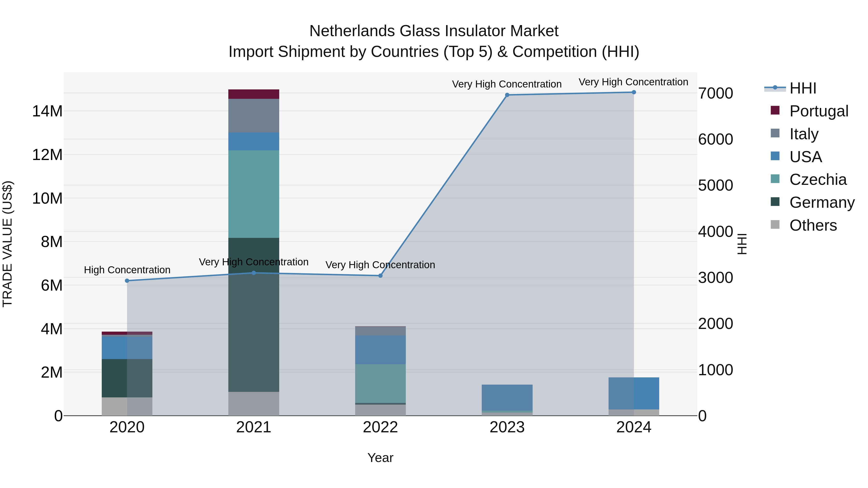Click the 2022 x-axis tick label

tap(380, 427)
